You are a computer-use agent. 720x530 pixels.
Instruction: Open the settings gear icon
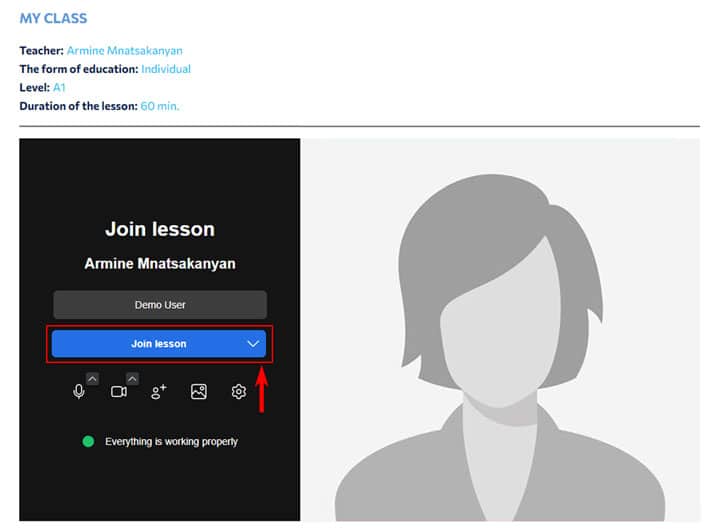pyautogui.click(x=239, y=392)
